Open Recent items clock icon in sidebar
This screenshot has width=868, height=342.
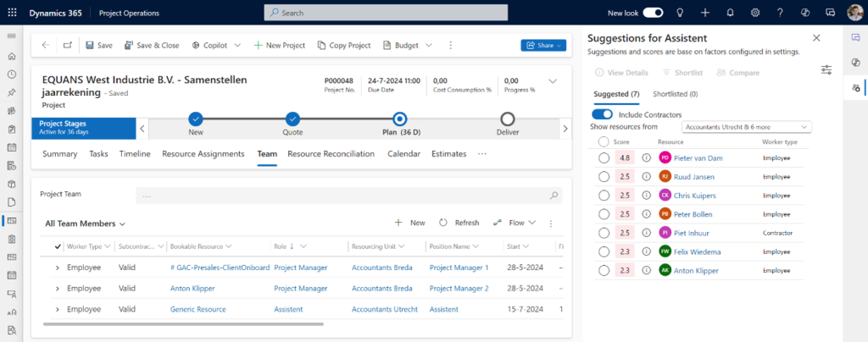pyautogui.click(x=11, y=74)
